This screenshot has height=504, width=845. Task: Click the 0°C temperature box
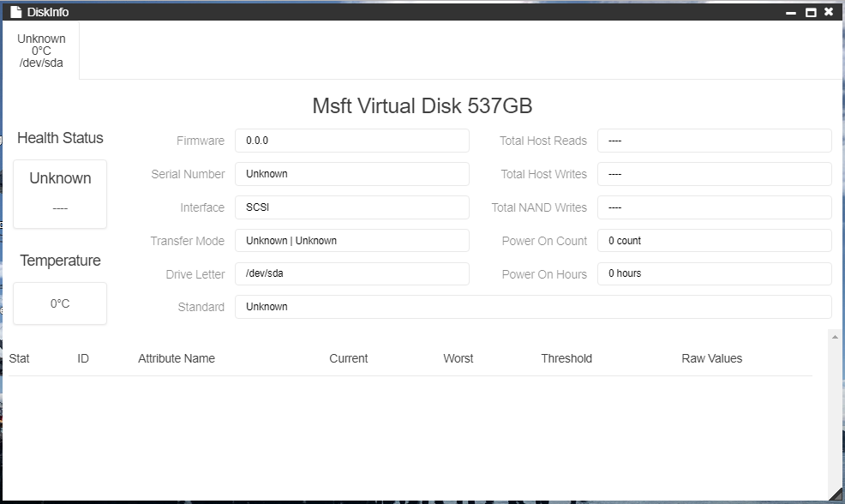[60, 303]
